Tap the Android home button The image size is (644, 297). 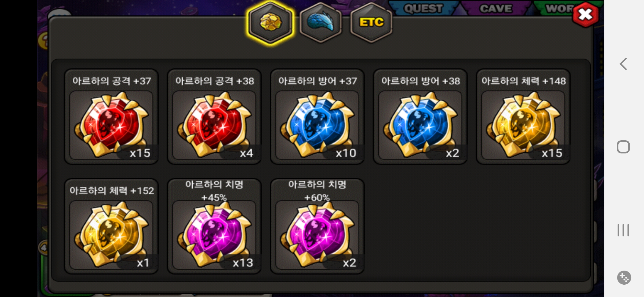(623, 147)
